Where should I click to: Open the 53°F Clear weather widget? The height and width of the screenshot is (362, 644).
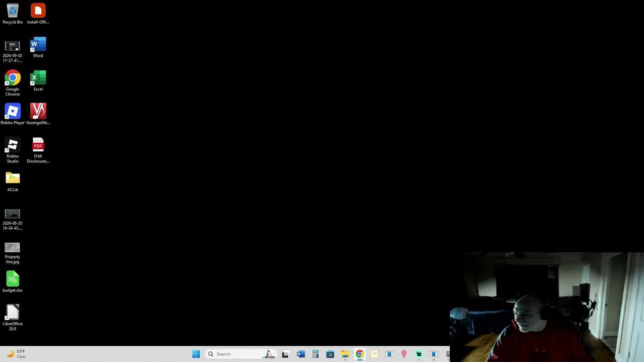click(x=16, y=354)
